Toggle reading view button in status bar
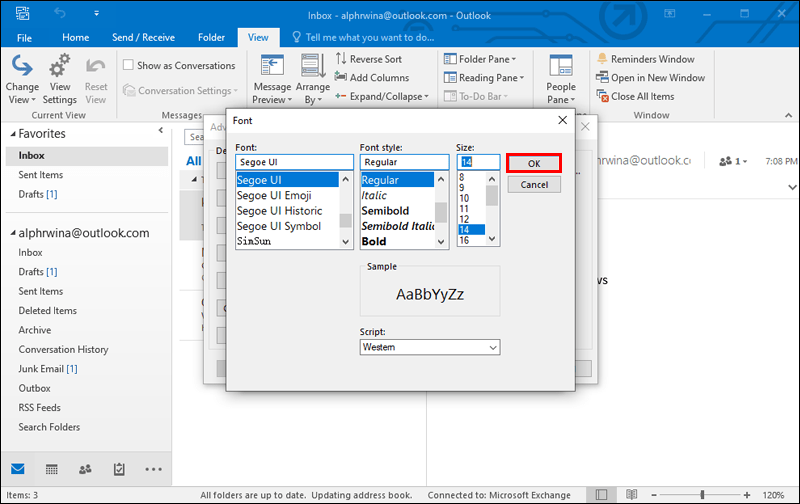This screenshot has width=800, height=504. pos(632,494)
